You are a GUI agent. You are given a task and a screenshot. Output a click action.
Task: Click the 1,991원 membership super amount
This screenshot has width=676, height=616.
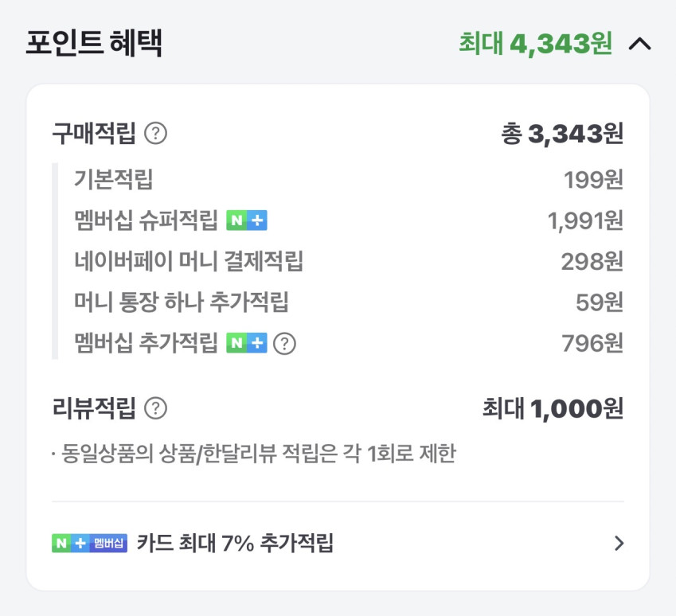585,220
